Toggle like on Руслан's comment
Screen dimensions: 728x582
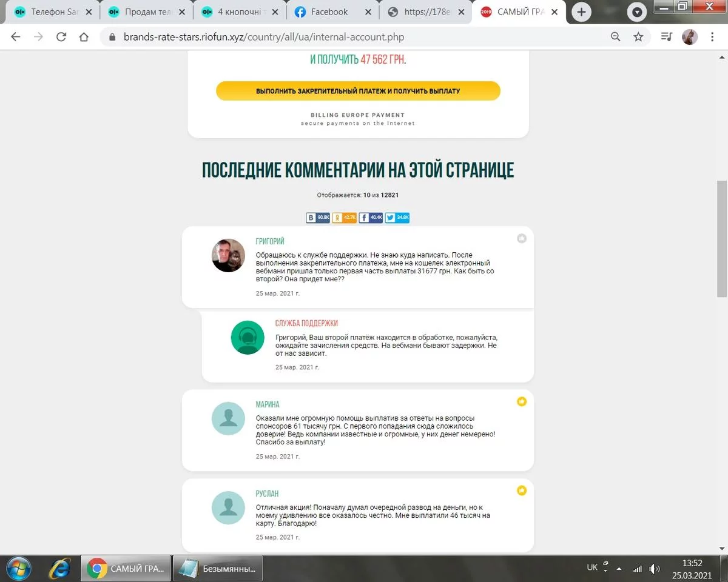(x=522, y=490)
